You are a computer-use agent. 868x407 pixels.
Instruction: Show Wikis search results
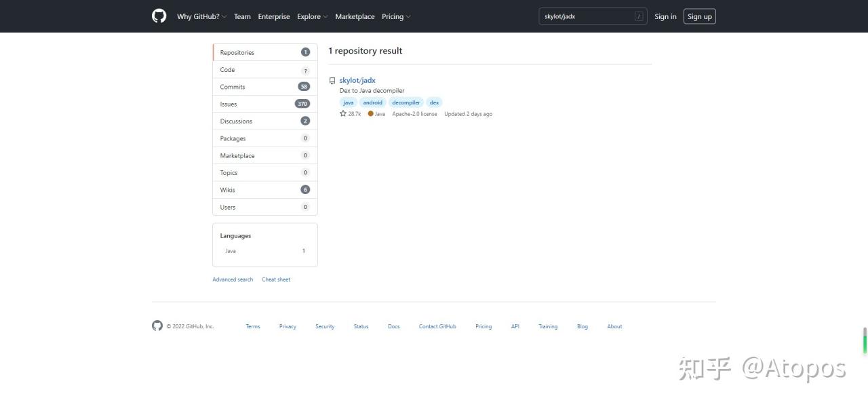(265, 190)
